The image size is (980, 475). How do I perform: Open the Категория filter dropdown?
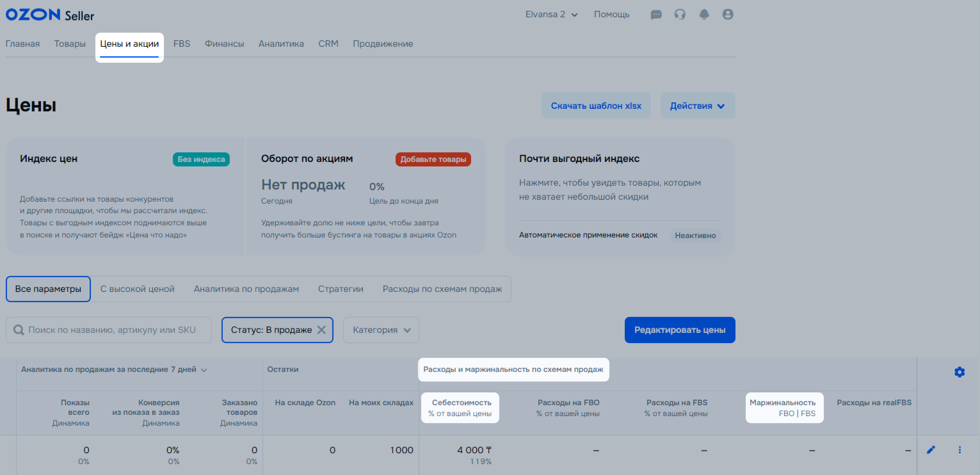point(381,330)
